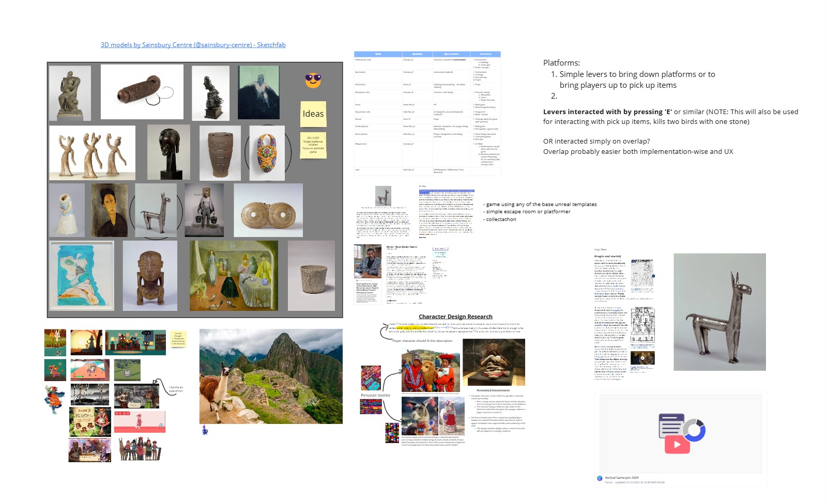
Task: Select the white feathered vessel image
Action: pyautogui.click(x=67, y=210)
